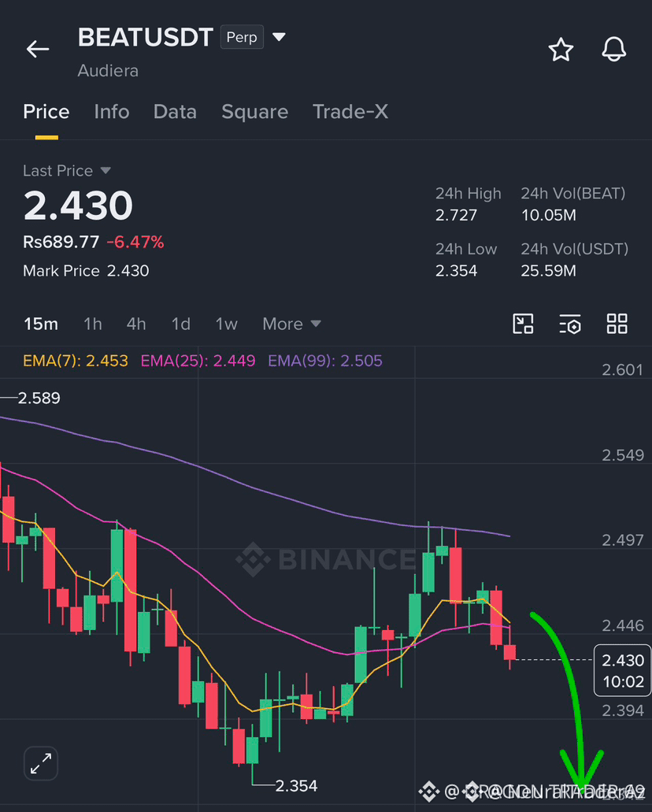Click the 2.549 price axis label
Image resolution: width=652 pixels, height=812 pixels.
click(623, 455)
